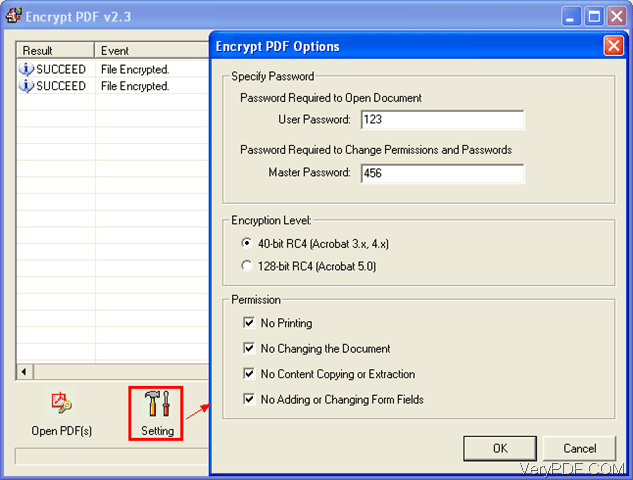
Task: Click the left arrow of horizontal scrollbar
Action: click(x=25, y=371)
